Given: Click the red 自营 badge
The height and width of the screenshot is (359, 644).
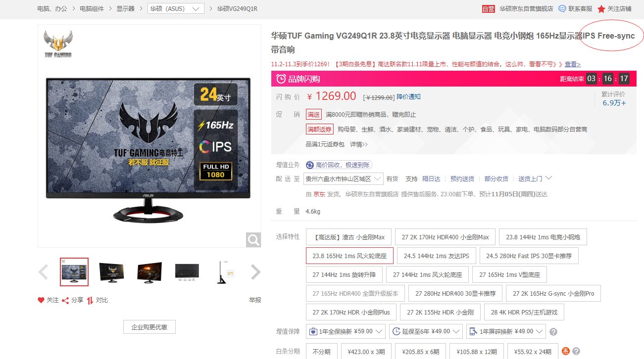Looking at the screenshot, I should pos(489,9).
